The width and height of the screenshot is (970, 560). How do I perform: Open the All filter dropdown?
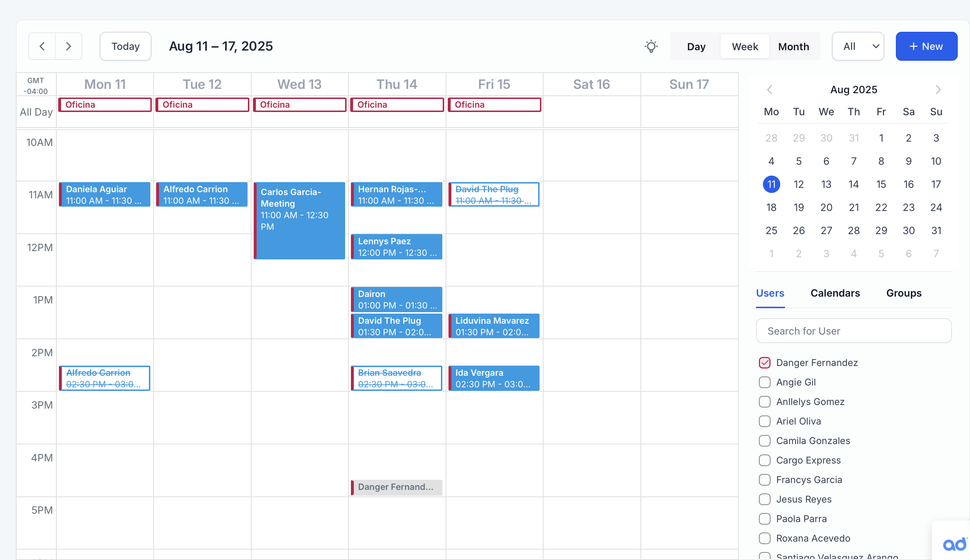pos(858,46)
